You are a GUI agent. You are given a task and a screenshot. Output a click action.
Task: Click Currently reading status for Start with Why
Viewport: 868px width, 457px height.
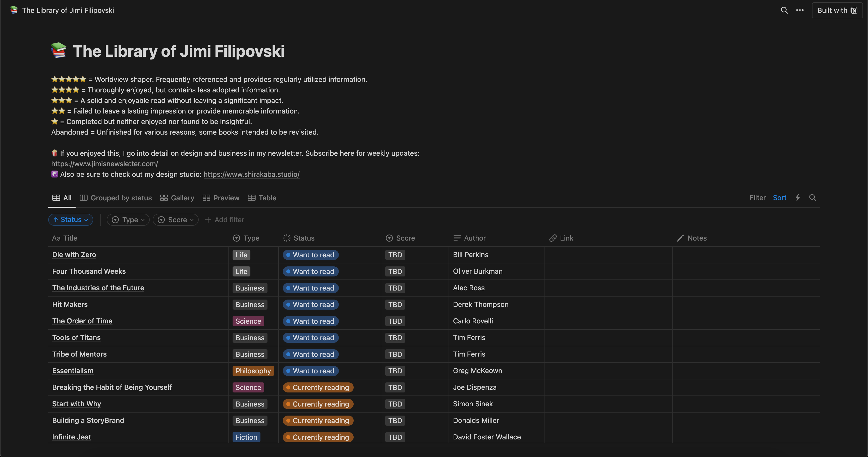[318, 404]
